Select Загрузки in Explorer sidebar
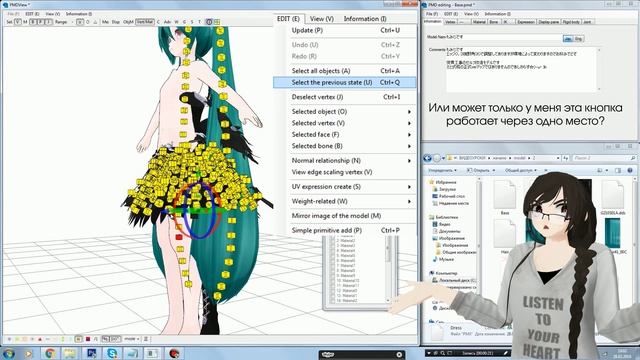 (447, 189)
